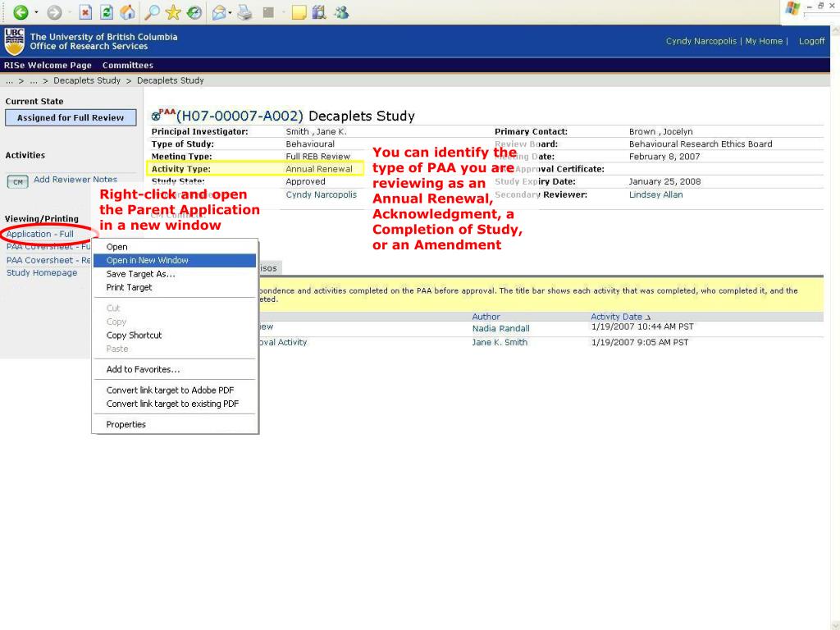Click the 'Annual Renewal' activity type value
The image size is (840, 630).
[x=319, y=169]
